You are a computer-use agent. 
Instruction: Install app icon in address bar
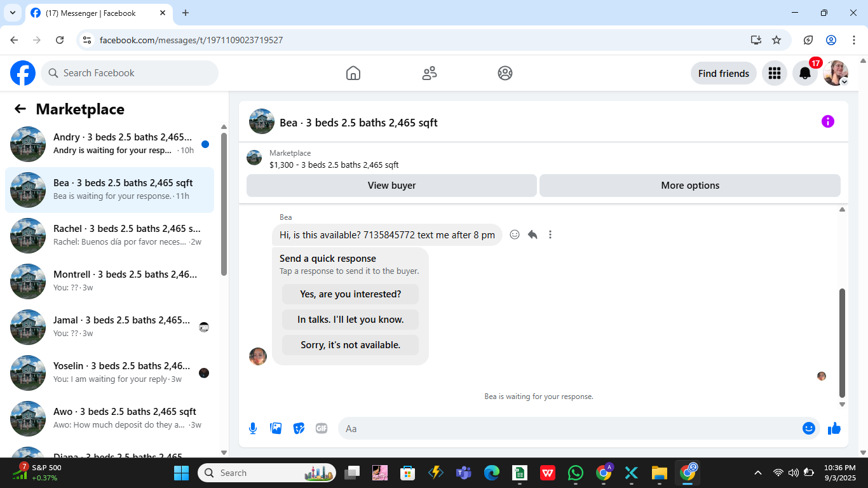pyautogui.click(x=756, y=40)
